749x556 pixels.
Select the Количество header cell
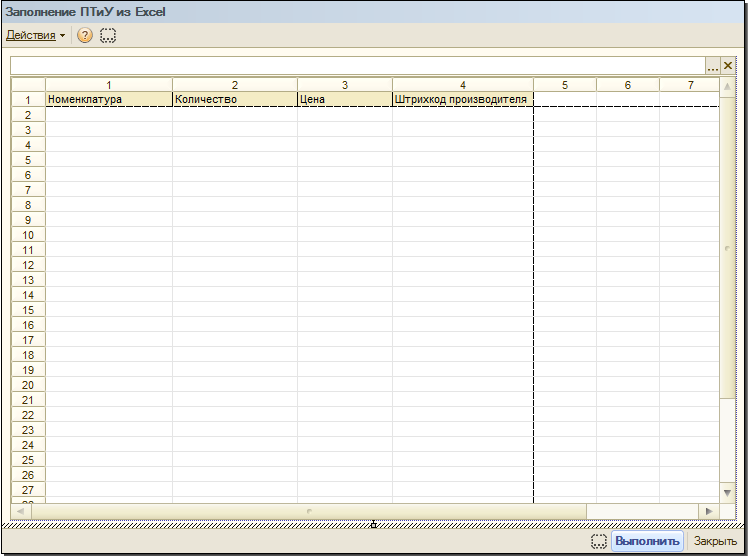(x=235, y=99)
